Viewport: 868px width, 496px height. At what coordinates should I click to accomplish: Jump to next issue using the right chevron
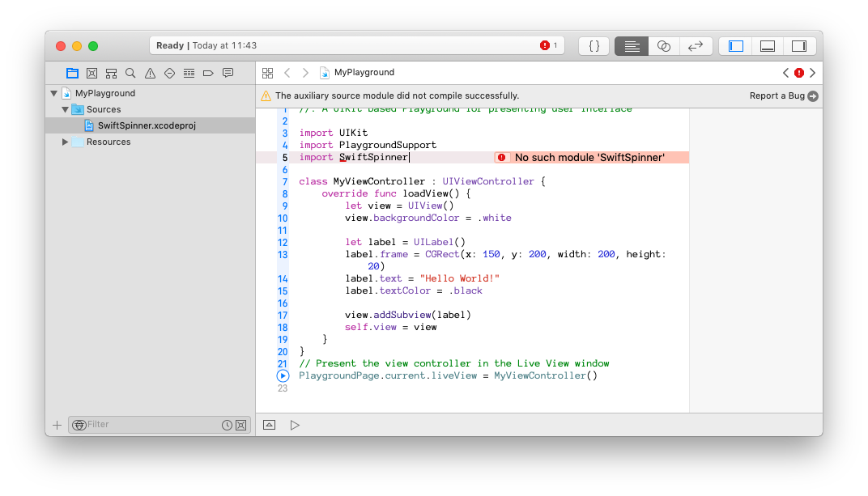tap(812, 72)
